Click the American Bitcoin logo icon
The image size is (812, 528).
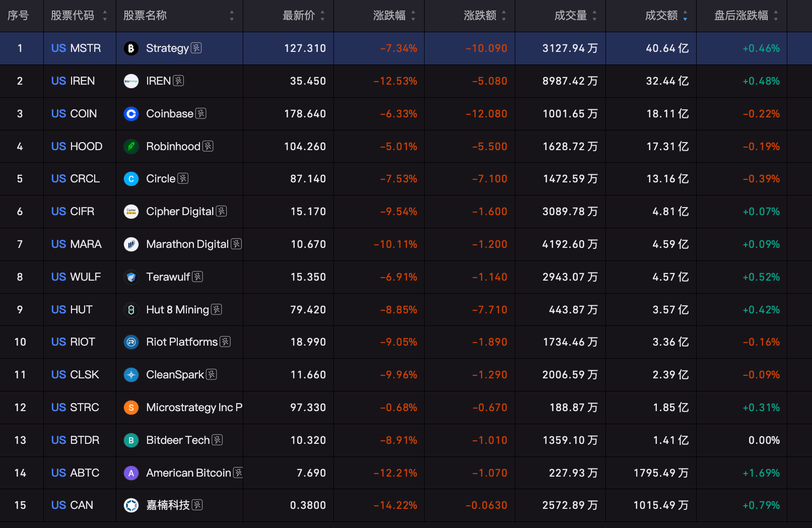(131, 473)
